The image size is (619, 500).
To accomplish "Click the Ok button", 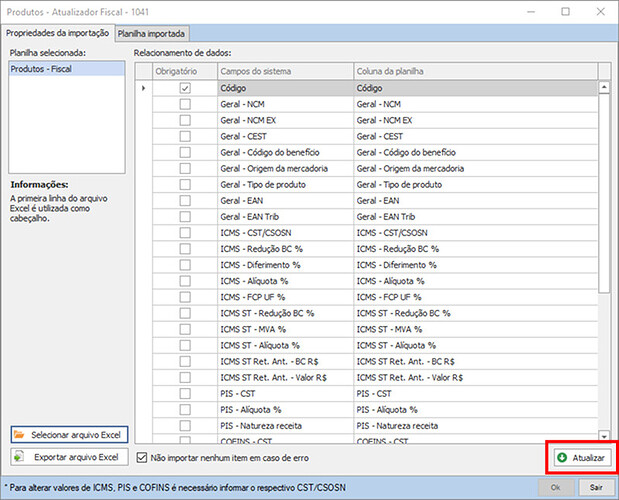I will tap(555, 486).
